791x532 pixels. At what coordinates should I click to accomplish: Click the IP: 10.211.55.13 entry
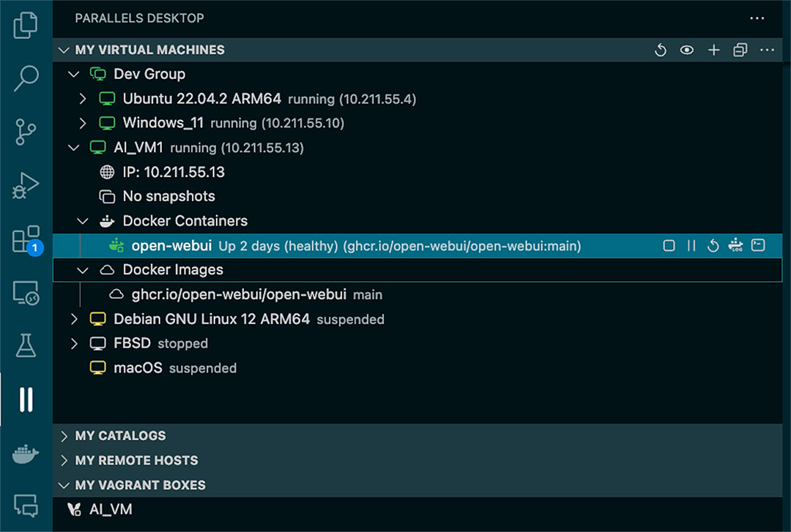174,172
